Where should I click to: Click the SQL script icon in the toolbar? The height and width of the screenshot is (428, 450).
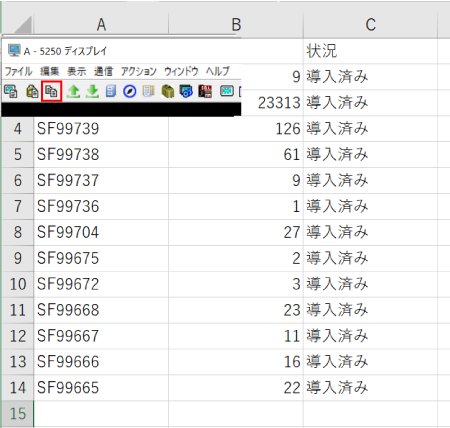click(x=205, y=91)
